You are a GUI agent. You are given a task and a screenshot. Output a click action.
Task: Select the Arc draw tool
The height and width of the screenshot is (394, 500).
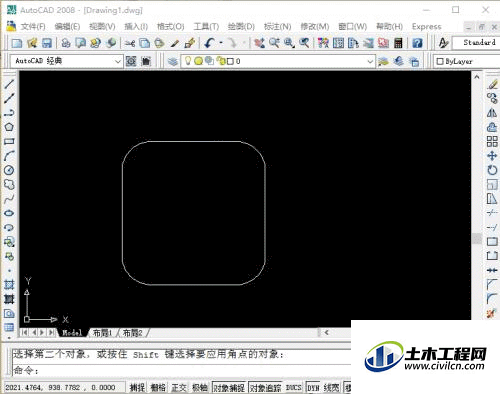(9, 156)
